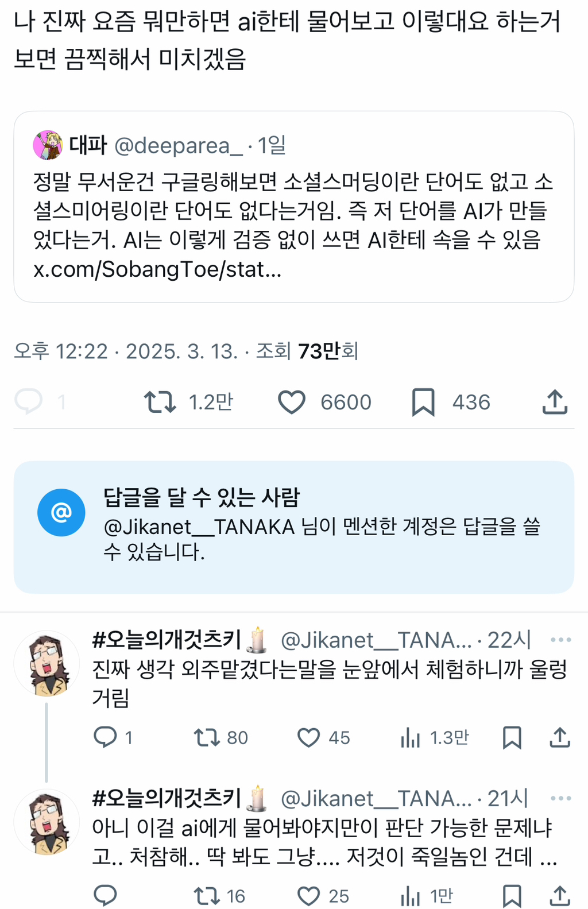Repost the first reply showing 80 reposts

point(206,737)
